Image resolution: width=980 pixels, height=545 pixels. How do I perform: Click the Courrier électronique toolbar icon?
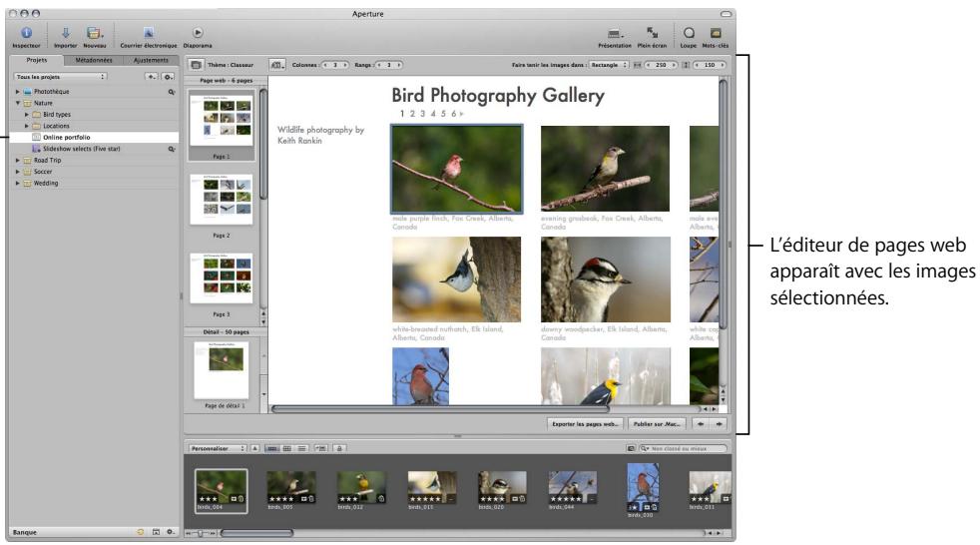(x=148, y=33)
